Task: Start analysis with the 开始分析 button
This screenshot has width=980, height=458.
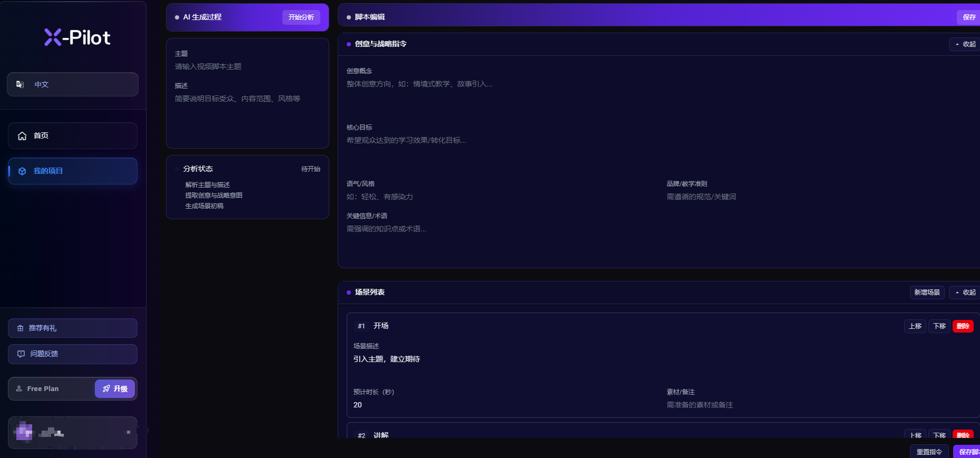Action: [x=301, y=17]
